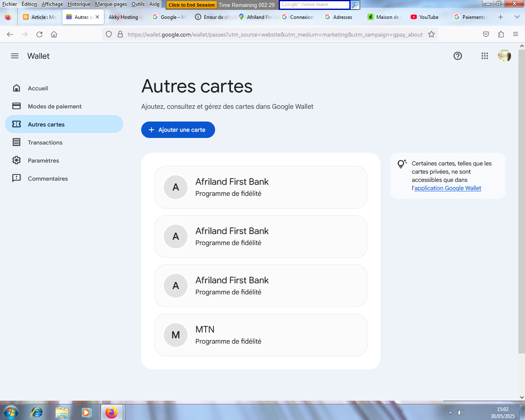Switch to the Article tab
Viewport: 525px width, 420px height.
40,17
